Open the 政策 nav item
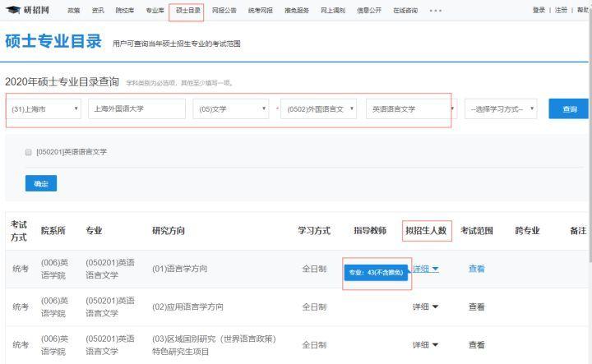 [74, 11]
